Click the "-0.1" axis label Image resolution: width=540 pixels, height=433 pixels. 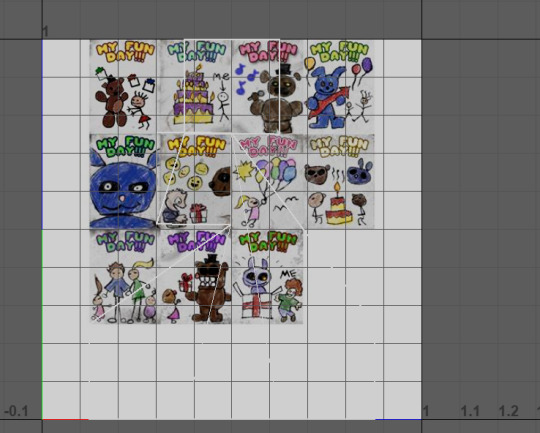coord(16,411)
